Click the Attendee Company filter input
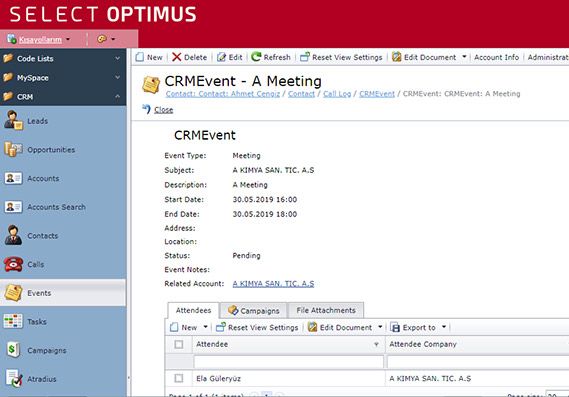 (478, 362)
